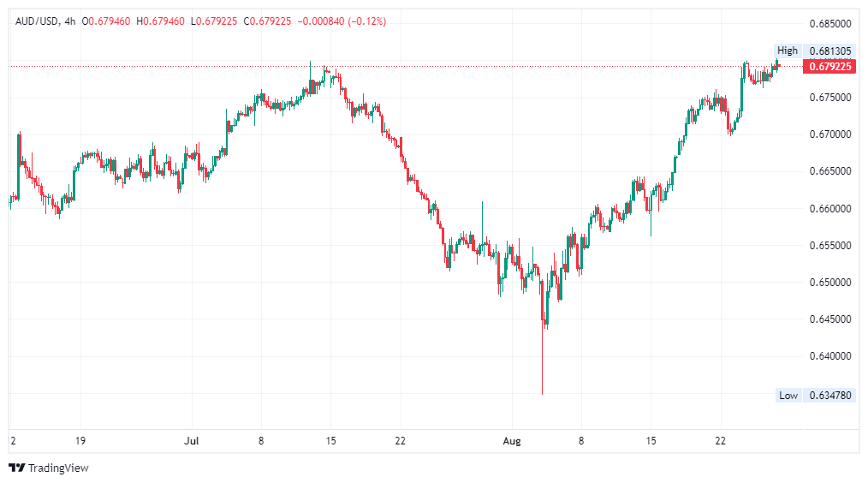Click the low price value 0.634780
Viewport: 868px width, 483px height.
tap(829, 396)
